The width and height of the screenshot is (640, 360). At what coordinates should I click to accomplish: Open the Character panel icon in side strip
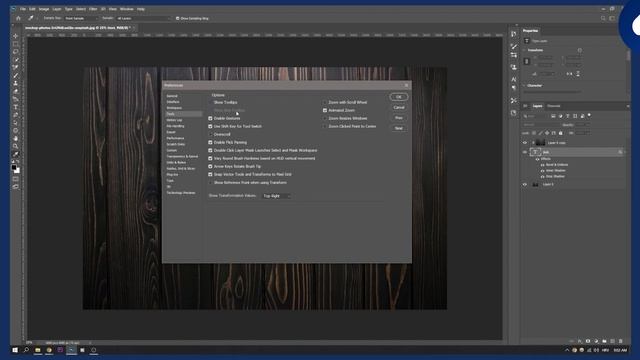(514, 79)
